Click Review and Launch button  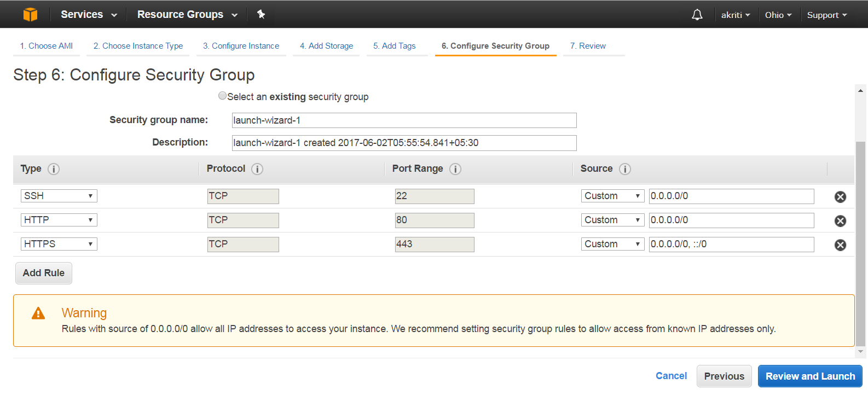point(810,376)
